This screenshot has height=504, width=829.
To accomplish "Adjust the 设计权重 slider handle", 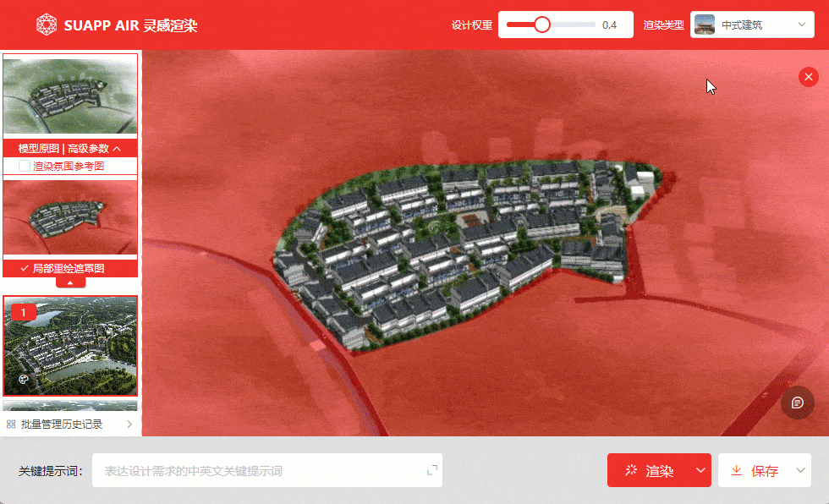I will 542,25.
